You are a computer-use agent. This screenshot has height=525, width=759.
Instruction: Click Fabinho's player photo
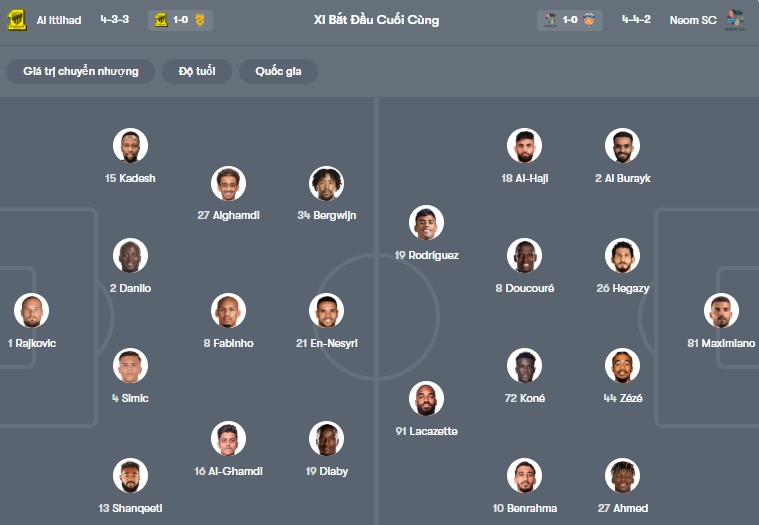[x=228, y=311]
